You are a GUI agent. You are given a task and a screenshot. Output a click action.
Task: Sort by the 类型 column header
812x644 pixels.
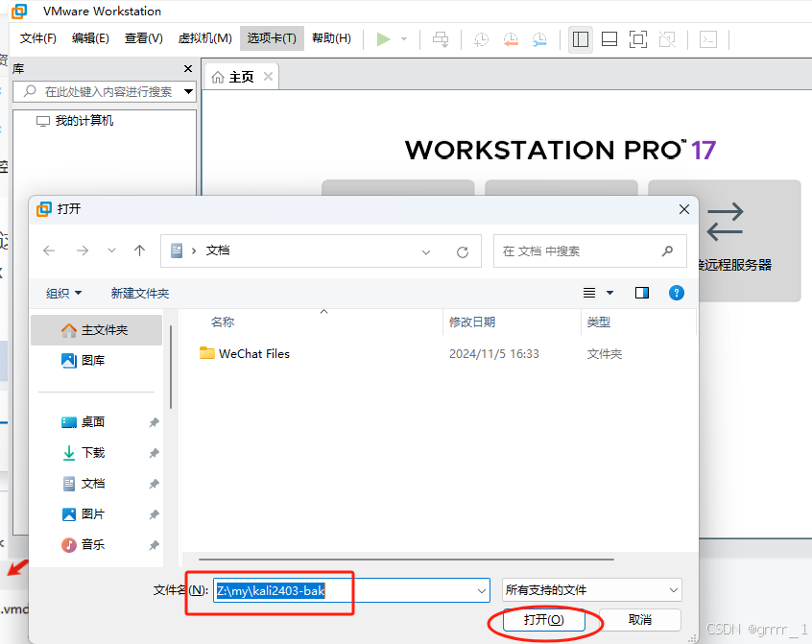tap(598, 322)
